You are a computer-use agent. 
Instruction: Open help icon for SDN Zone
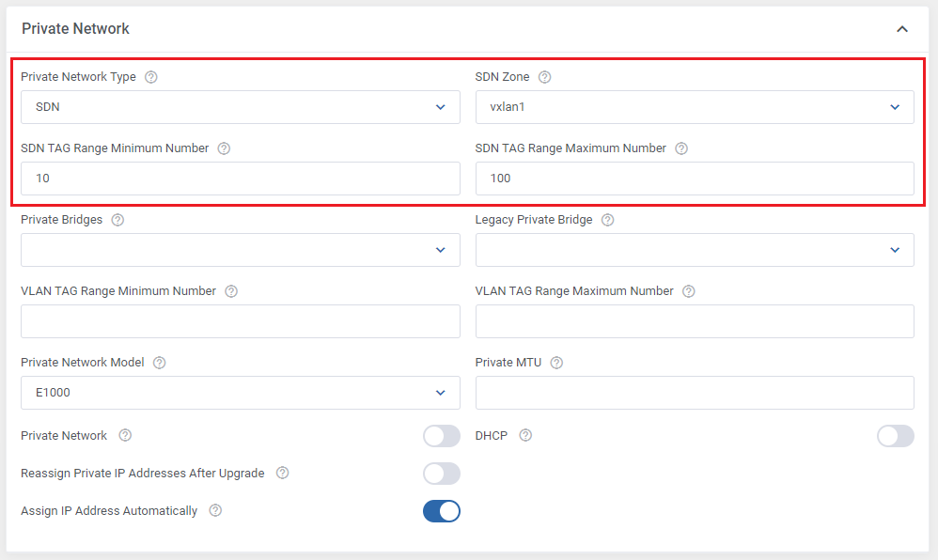tap(544, 77)
